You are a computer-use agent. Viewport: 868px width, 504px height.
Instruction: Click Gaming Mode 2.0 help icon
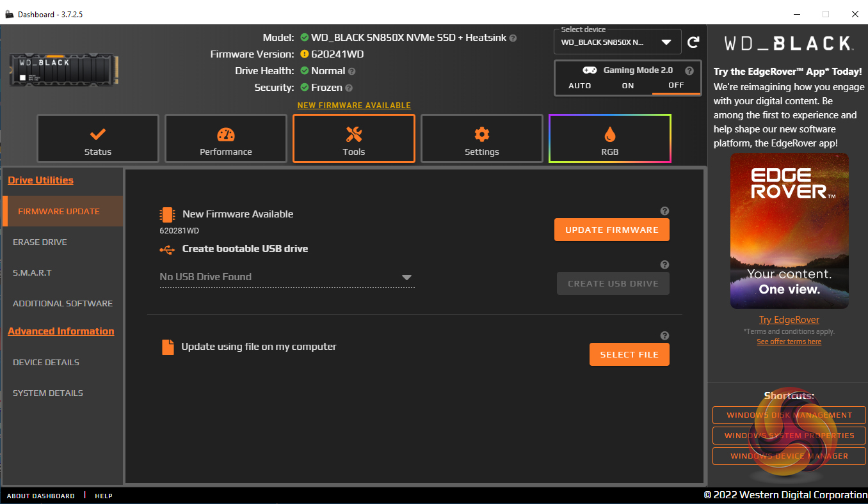click(689, 71)
